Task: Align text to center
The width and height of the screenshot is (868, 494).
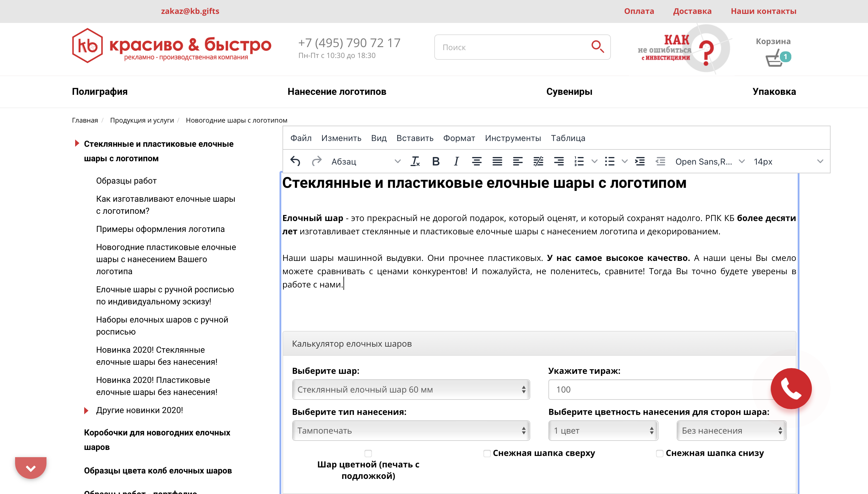Action: pyautogui.click(x=477, y=162)
